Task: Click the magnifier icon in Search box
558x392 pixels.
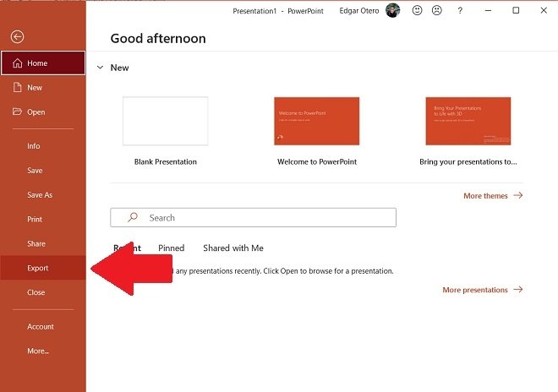Action: pos(133,217)
